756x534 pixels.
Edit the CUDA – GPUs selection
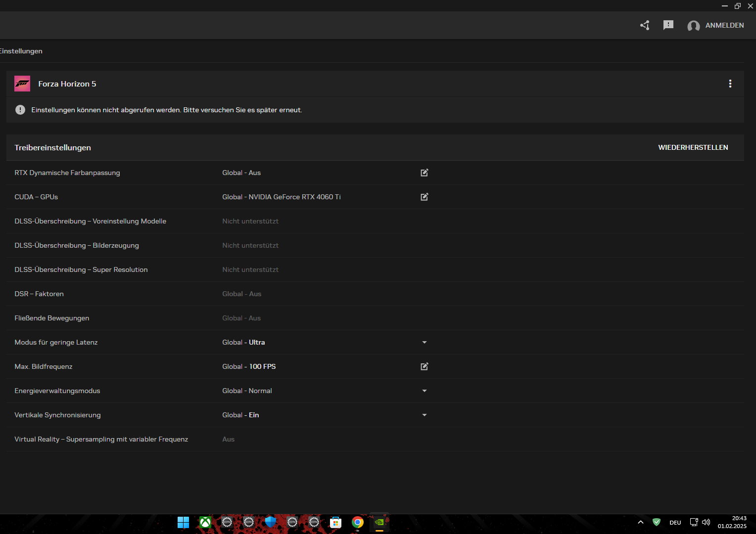click(424, 197)
